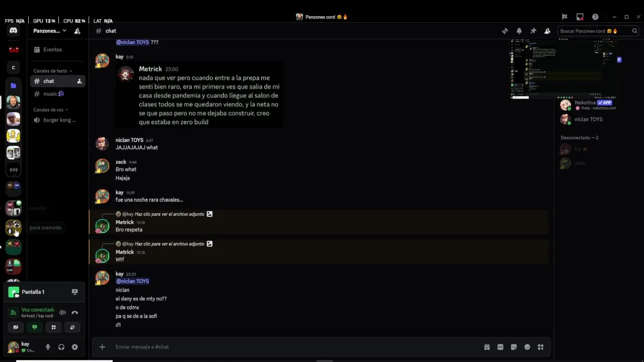Open Eventos in the channel sidebar
644x362 pixels.
[52, 50]
